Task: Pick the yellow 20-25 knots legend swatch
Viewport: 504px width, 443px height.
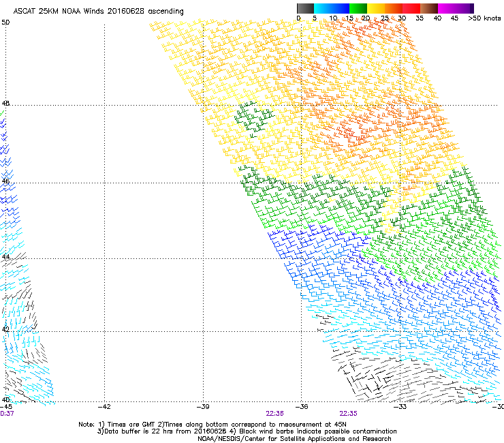Action: coord(376,8)
